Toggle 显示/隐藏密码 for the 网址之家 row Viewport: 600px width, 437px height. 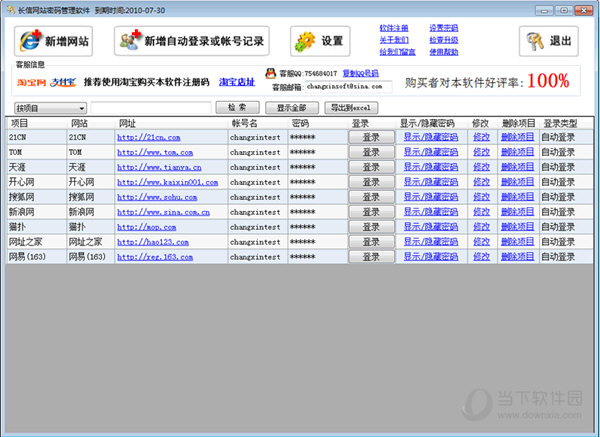coord(431,241)
